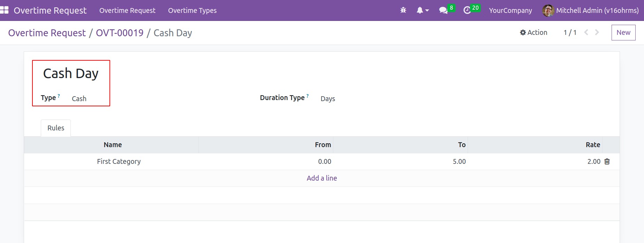Delete the First Category rule row
This screenshot has width=644, height=243.
point(607,161)
